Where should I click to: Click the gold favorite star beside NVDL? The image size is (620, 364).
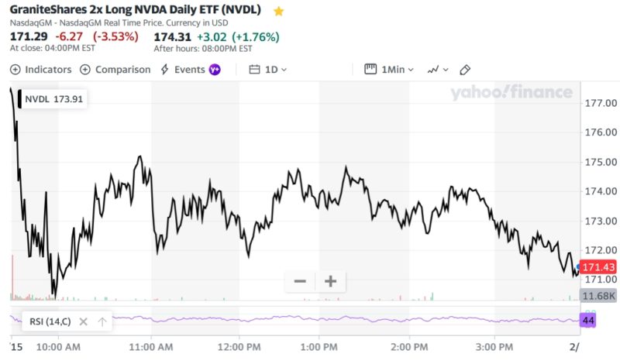[279, 12]
